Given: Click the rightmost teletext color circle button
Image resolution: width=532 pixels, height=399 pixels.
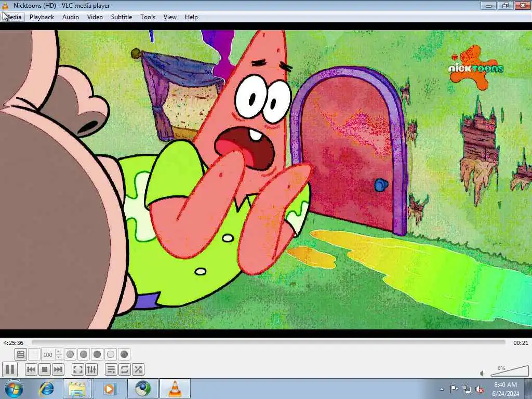Looking at the screenshot, I should 124,354.
